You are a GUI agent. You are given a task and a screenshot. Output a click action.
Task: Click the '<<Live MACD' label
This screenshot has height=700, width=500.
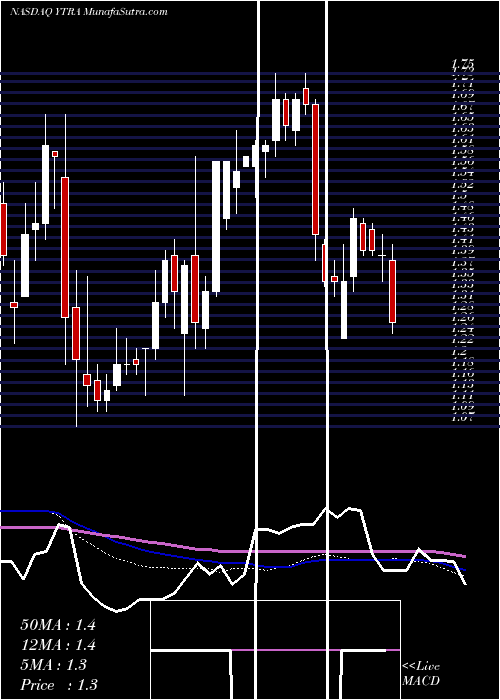[421, 674]
